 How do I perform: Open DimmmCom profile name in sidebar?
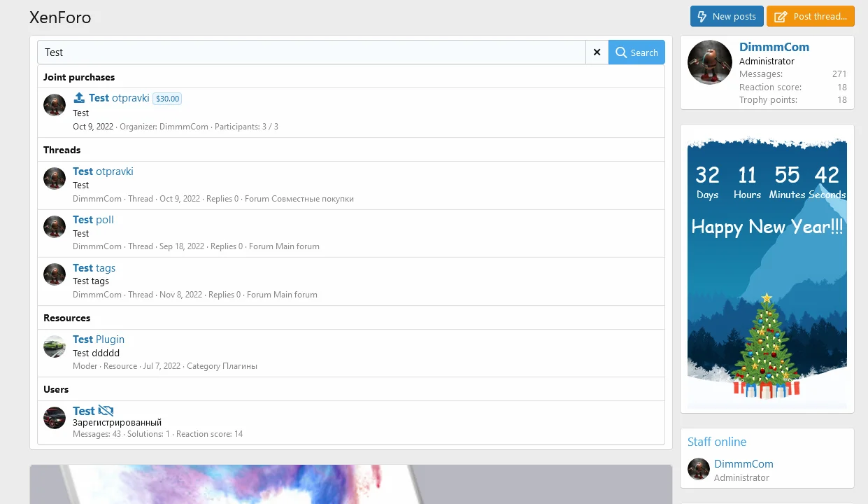[x=774, y=47]
